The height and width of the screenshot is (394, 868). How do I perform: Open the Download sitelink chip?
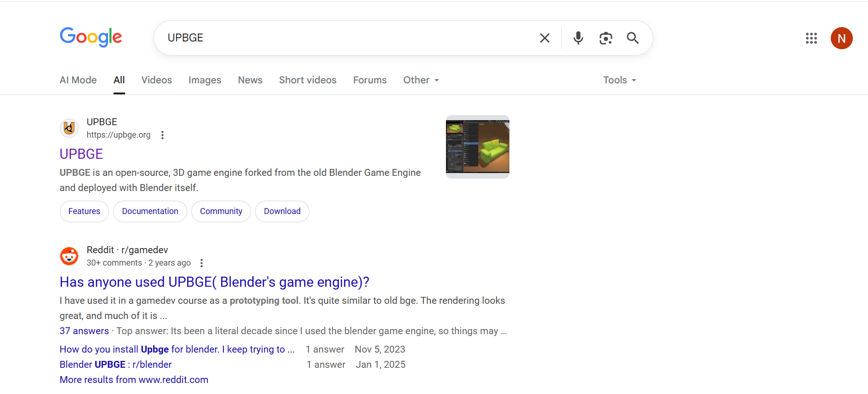tap(282, 211)
